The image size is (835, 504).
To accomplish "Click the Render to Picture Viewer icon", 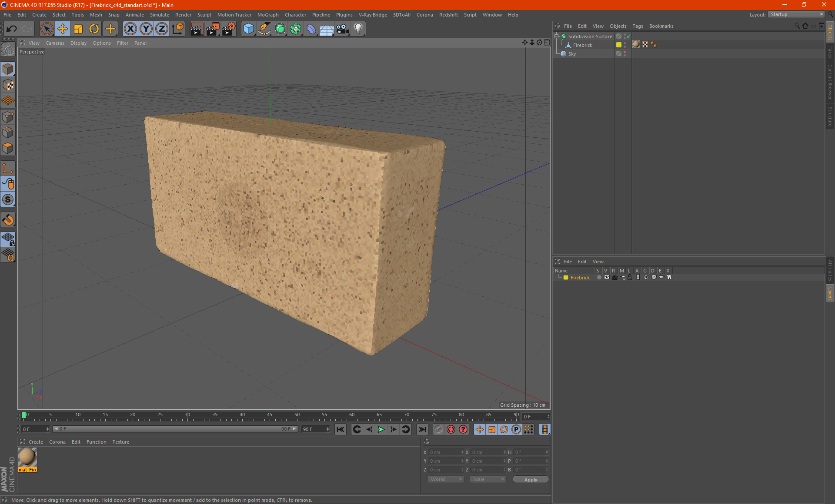I will (x=211, y=28).
